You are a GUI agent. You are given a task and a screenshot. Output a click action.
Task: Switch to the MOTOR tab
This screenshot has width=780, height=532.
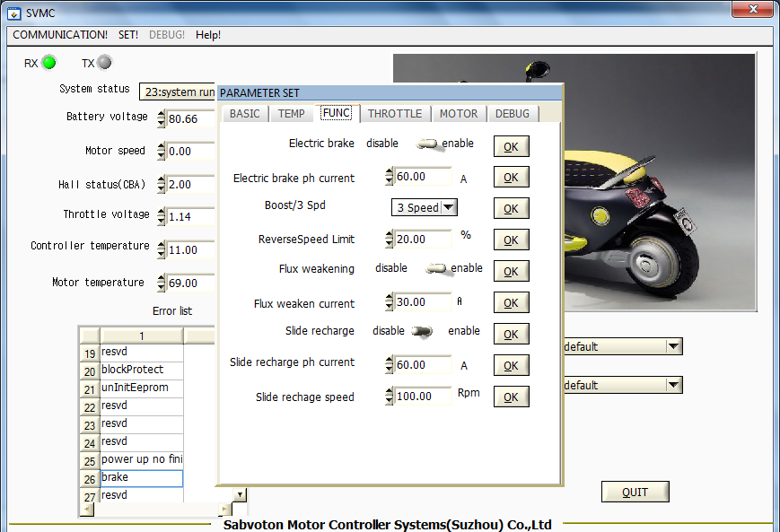(459, 114)
